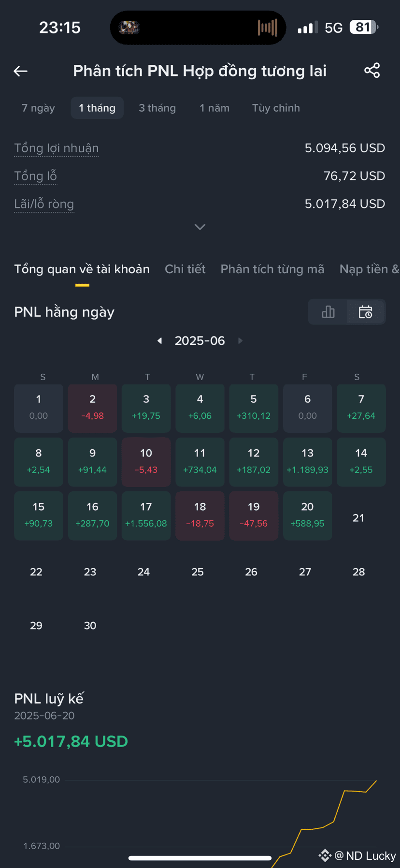Screen dimensions: 400x868
Task: Switch to bar chart view icon
Action: coord(328,312)
